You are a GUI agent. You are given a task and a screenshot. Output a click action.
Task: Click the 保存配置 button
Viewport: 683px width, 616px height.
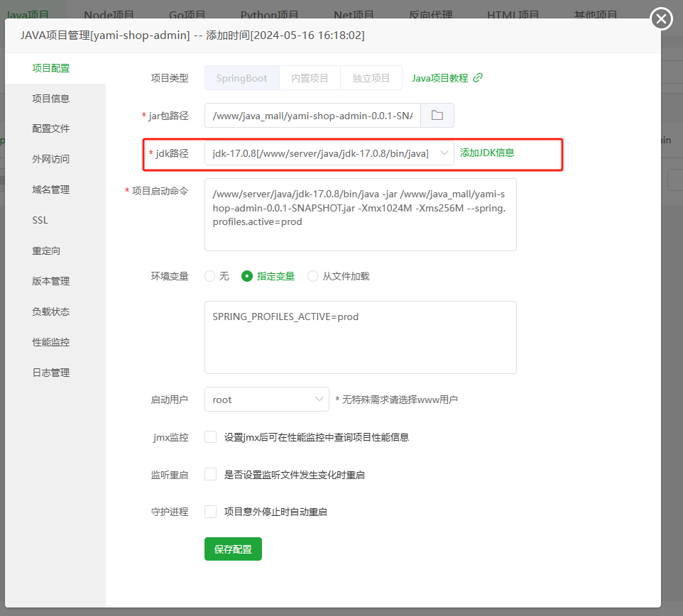tap(233, 549)
